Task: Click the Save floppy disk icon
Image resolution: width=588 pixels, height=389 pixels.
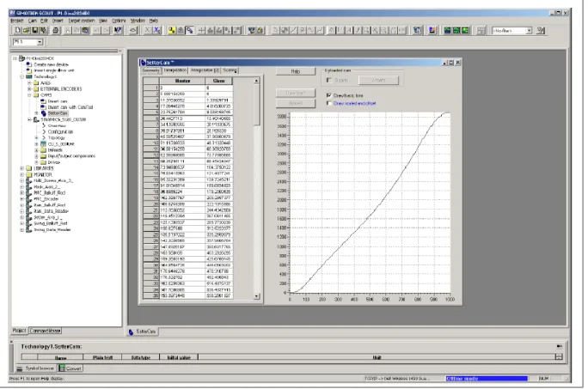Action: (x=35, y=30)
